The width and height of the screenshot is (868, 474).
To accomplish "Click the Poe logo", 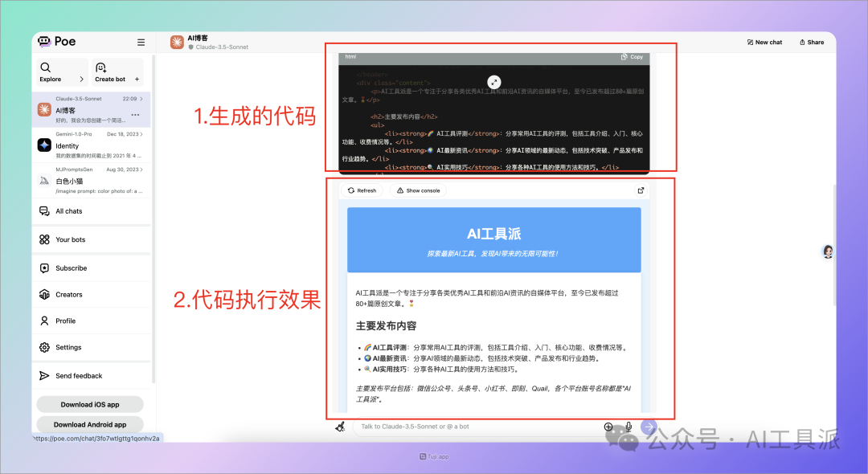I will (56, 42).
